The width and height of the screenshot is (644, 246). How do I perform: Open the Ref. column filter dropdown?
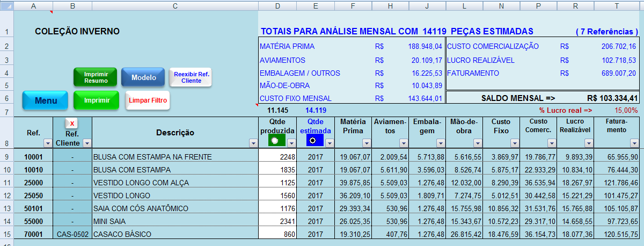(x=47, y=143)
